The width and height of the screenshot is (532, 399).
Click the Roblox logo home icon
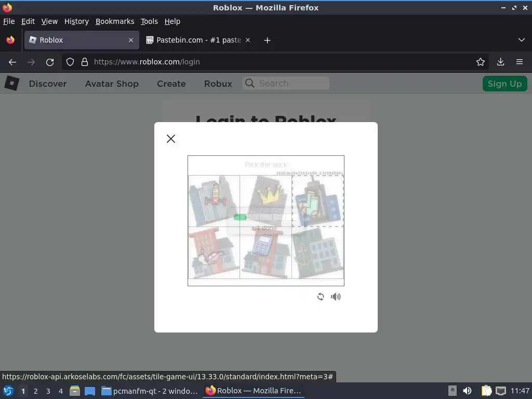(11, 84)
